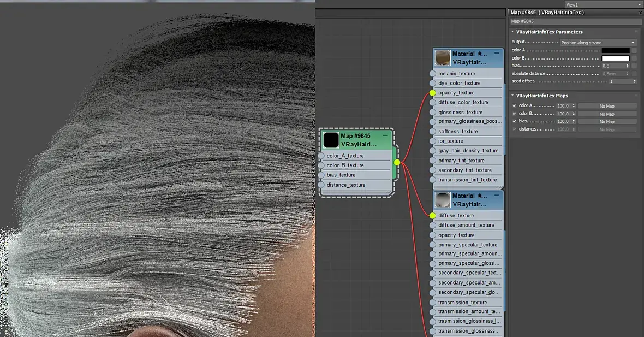Screen dimensions: 644x337
Task: Click No Map button for bias
Action: tap(607, 122)
